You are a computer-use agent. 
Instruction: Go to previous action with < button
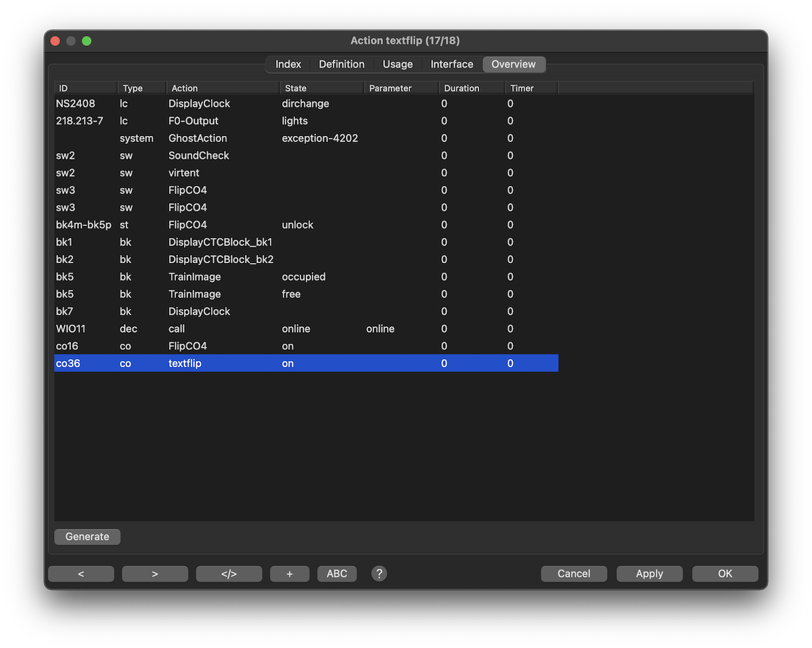pyautogui.click(x=81, y=574)
